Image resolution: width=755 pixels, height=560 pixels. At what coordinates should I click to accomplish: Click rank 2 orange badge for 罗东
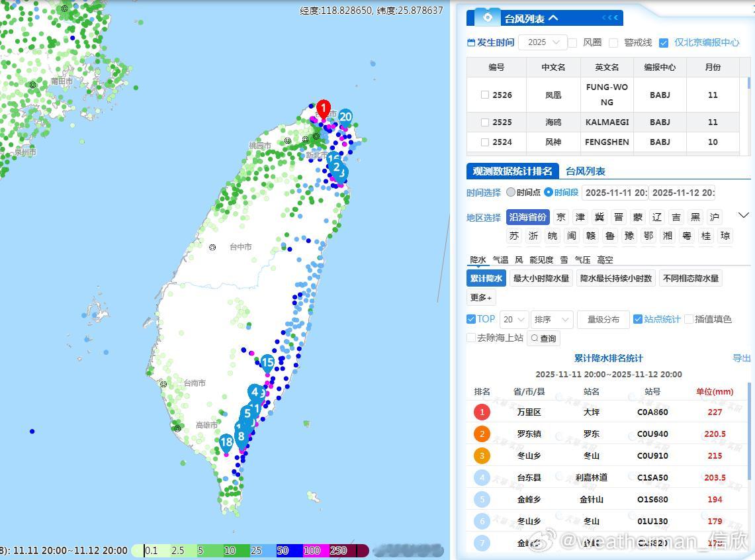click(482, 434)
